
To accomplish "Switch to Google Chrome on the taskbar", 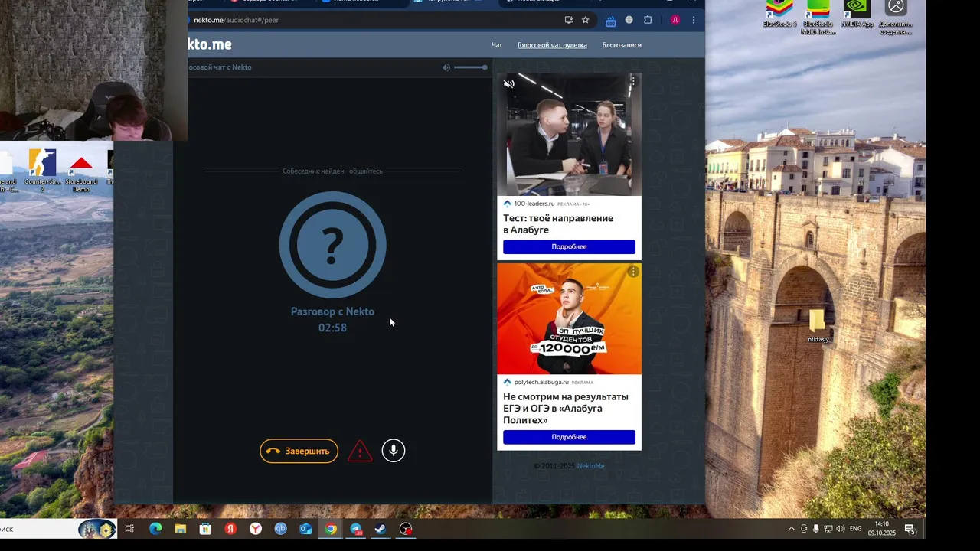I will click(x=331, y=529).
